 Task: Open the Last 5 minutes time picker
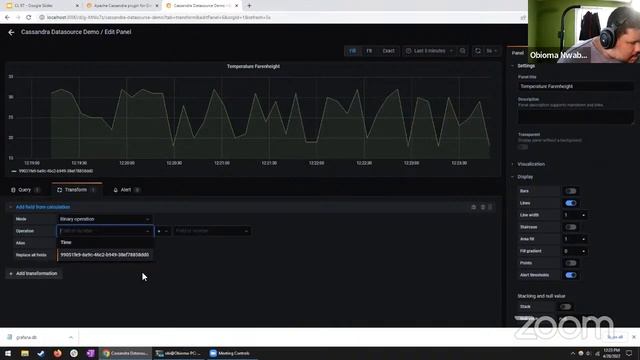(x=429, y=51)
